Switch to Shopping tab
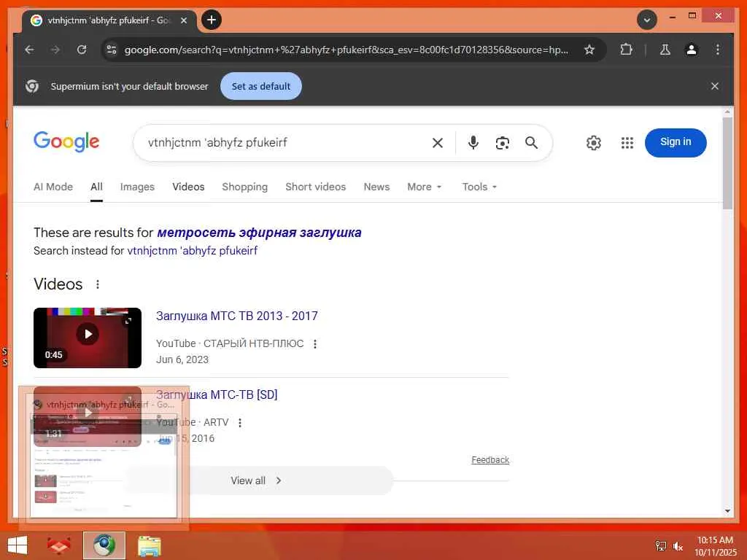 point(245,187)
